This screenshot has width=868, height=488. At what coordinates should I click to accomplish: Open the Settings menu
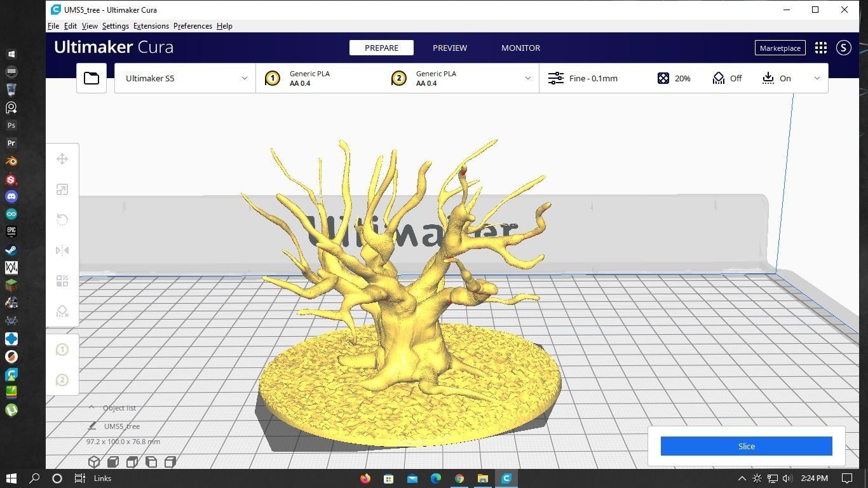116,26
